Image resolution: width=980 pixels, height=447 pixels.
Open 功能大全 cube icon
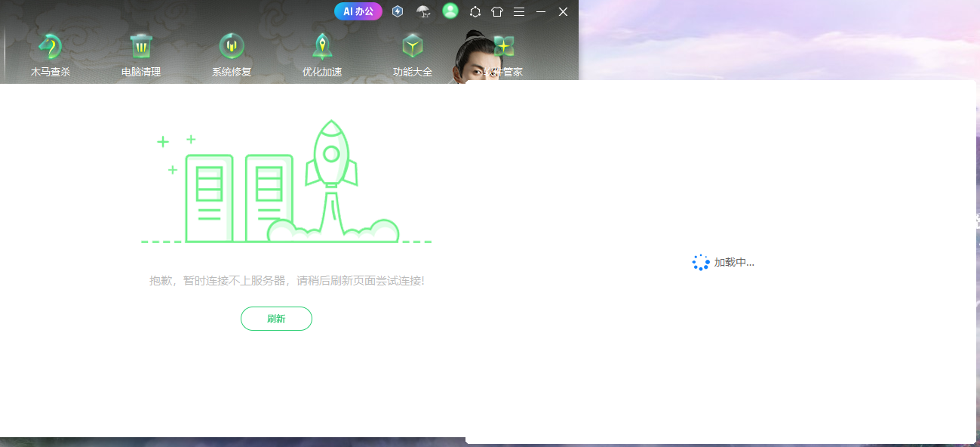[413, 47]
